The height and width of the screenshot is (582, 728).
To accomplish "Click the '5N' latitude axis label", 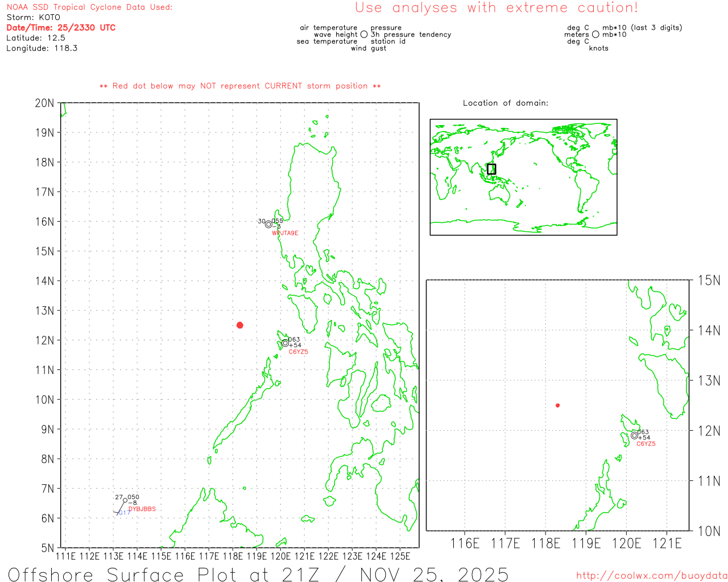I will [48, 548].
